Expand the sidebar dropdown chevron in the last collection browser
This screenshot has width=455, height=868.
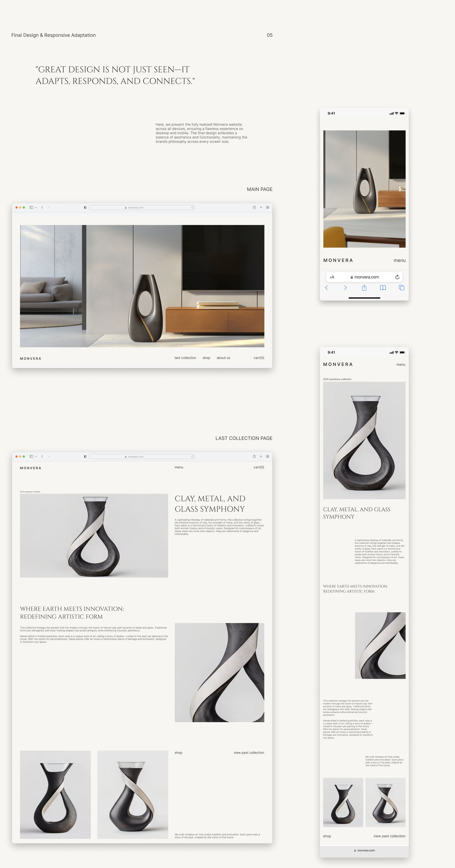(36, 457)
